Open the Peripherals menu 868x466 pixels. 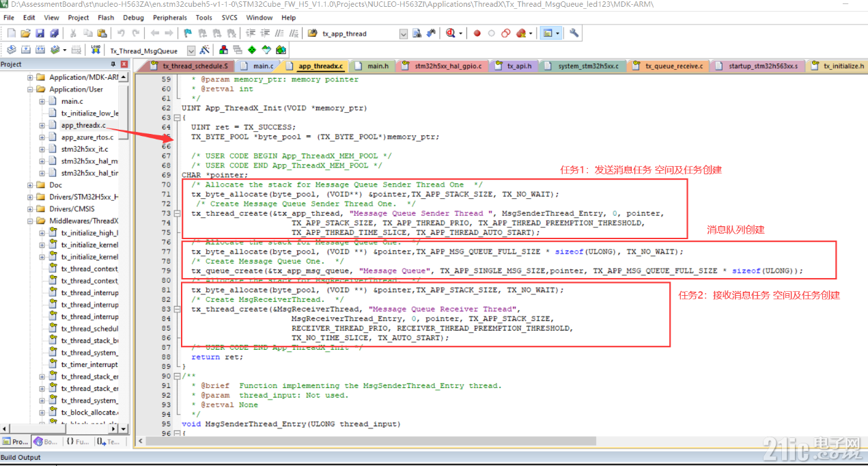point(170,17)
